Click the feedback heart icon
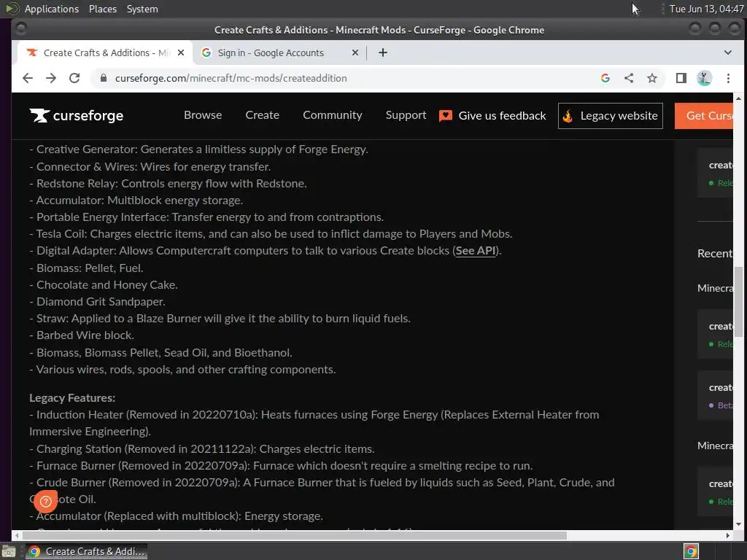This screenshot has width=747, height=560. click(446, 116)
